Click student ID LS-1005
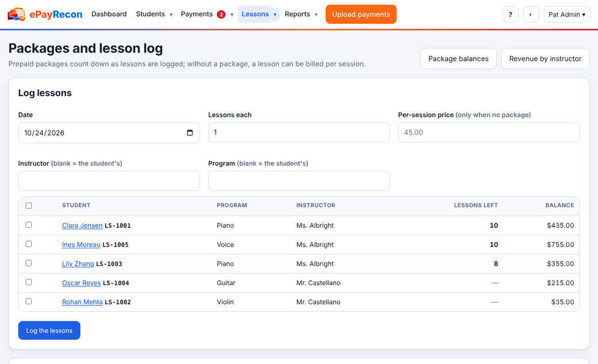The width and height of the screenshot is (598, 364). click(116, 244)
